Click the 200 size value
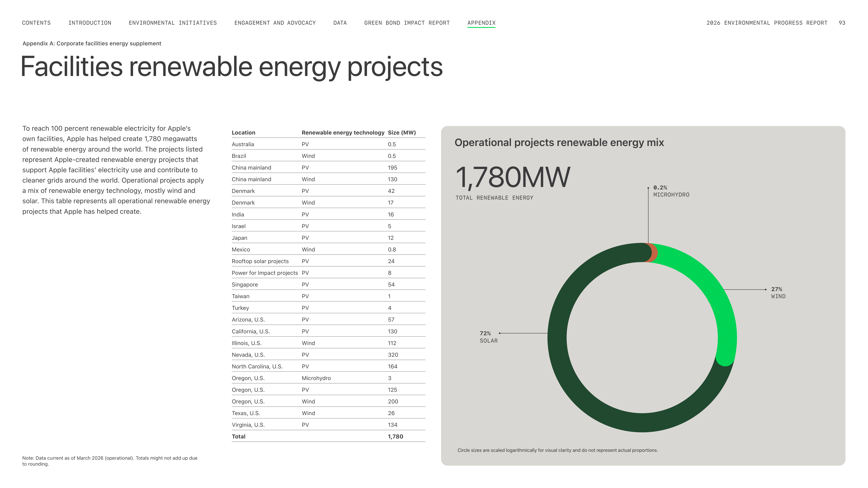The width and height of the screenshot is (868, 488). (393, 401)
